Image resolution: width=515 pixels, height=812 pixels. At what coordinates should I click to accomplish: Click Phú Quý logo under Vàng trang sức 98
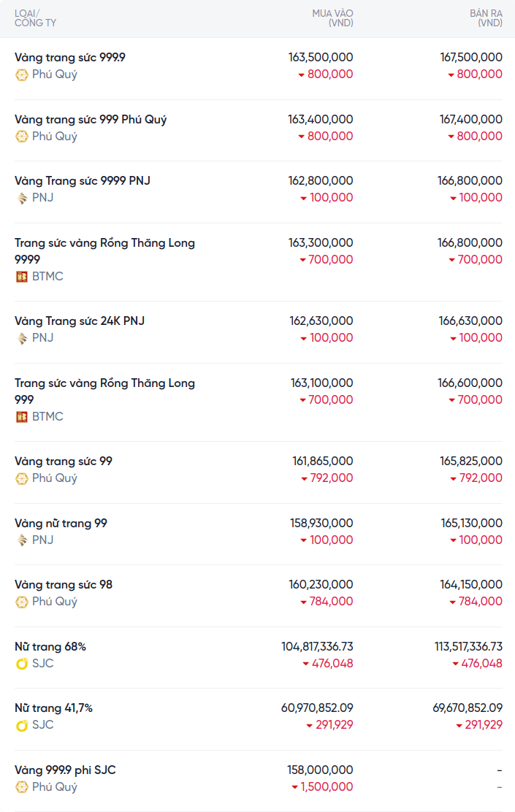22,602
